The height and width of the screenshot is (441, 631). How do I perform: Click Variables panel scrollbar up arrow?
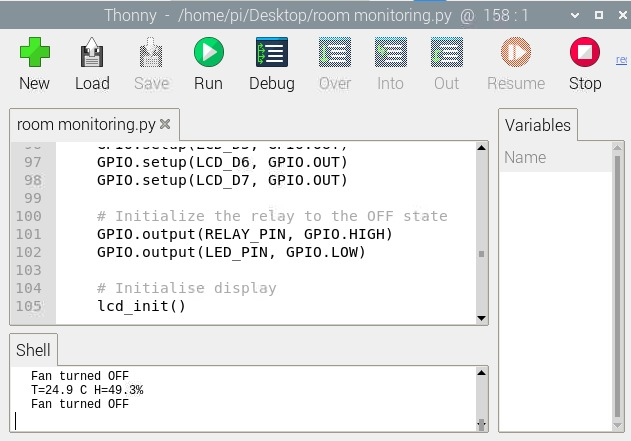click(617, 148)
